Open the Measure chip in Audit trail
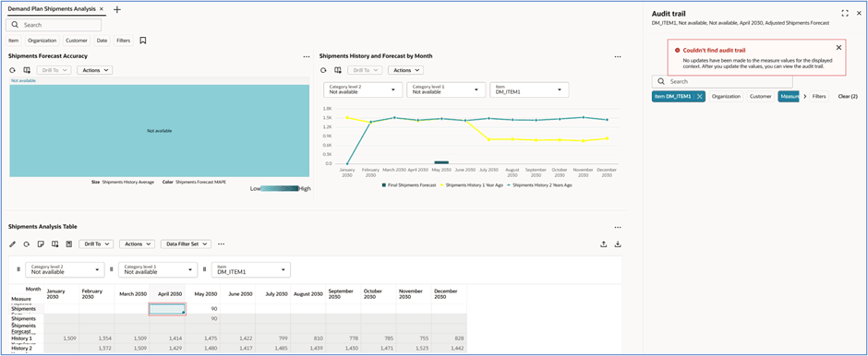Image resolution: width=868 pixels, height=356 pixels. click(x=789, y=96)
